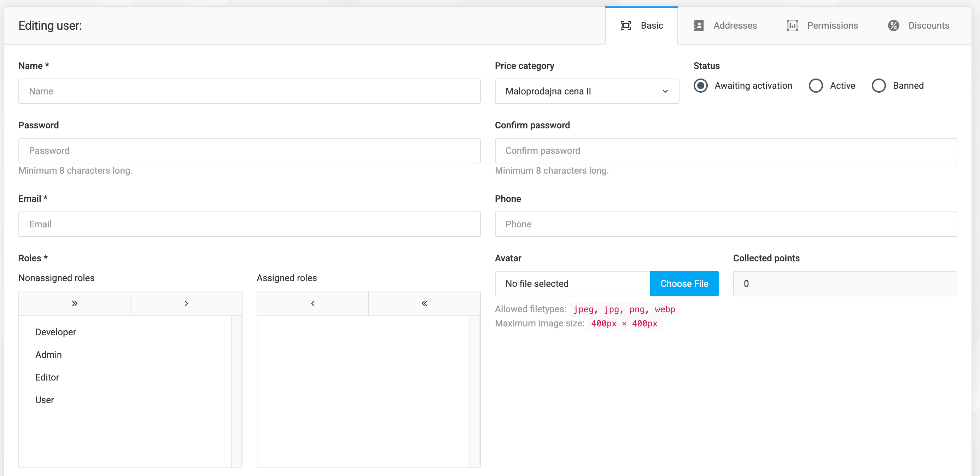Viewport: 980px width, 476px height.
Task: Click the Confirm password field
Action: [725, 151]
